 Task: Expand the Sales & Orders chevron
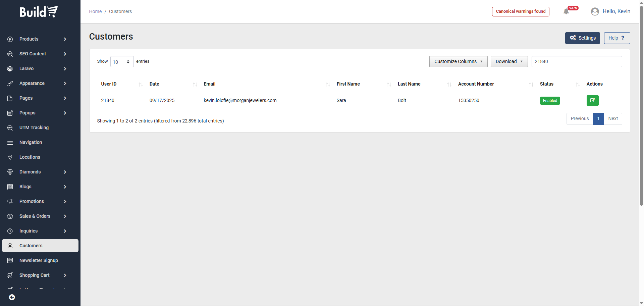(65, 216)
